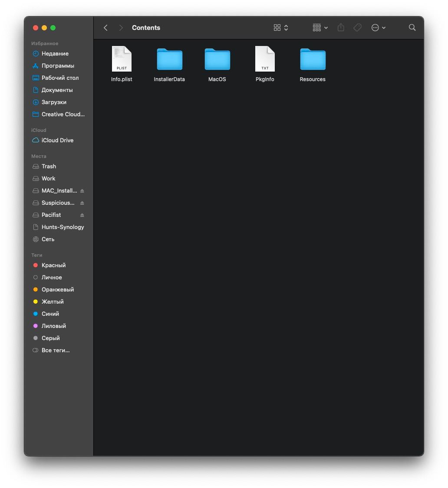Open the Work volume in sidebar
Viewport: 448px width, 488px height.
(59, 178)
